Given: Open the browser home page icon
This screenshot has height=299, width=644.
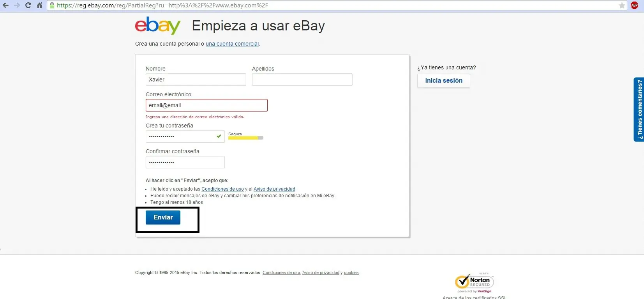Looking at the screenshot, I should (39, 5).
